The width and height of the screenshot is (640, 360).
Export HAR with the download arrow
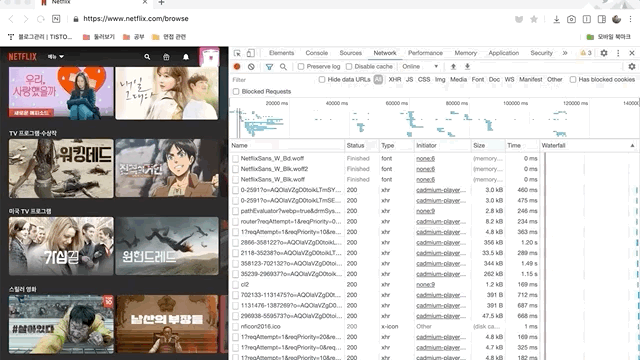pyautogui.click(x=467, y=67)
